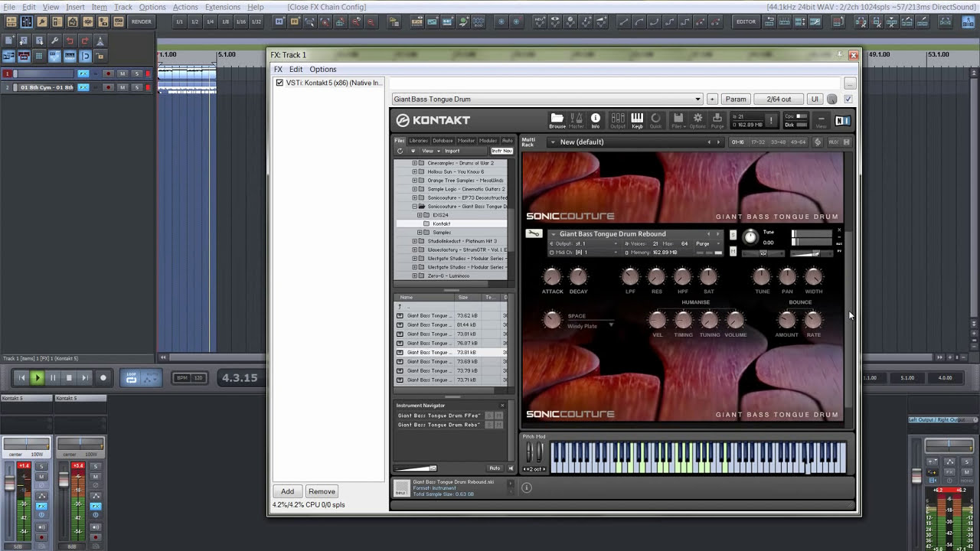
Task: Open the New (default) multi rack dropdown
Action: [x=553, y=142]
